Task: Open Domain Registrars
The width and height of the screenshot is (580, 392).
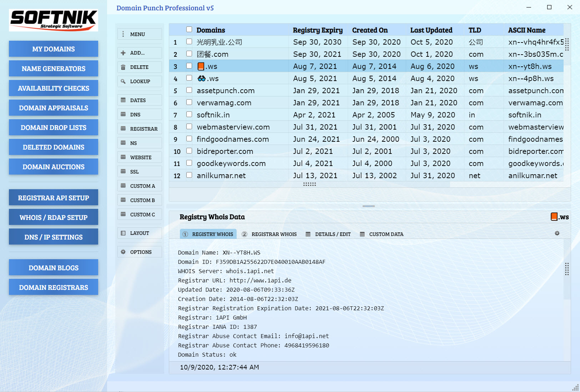Action: pos(54,287)
